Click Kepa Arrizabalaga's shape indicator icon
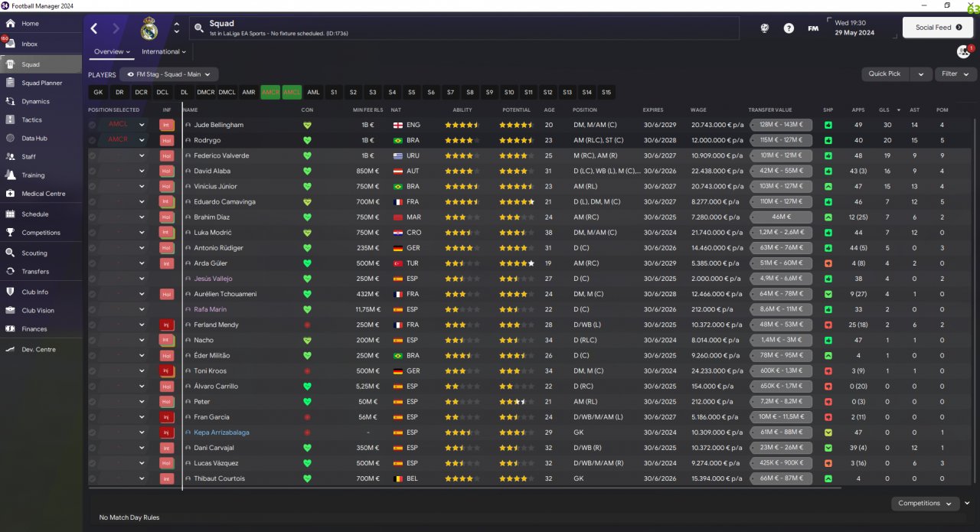980x532 pixels. [828, 432]
